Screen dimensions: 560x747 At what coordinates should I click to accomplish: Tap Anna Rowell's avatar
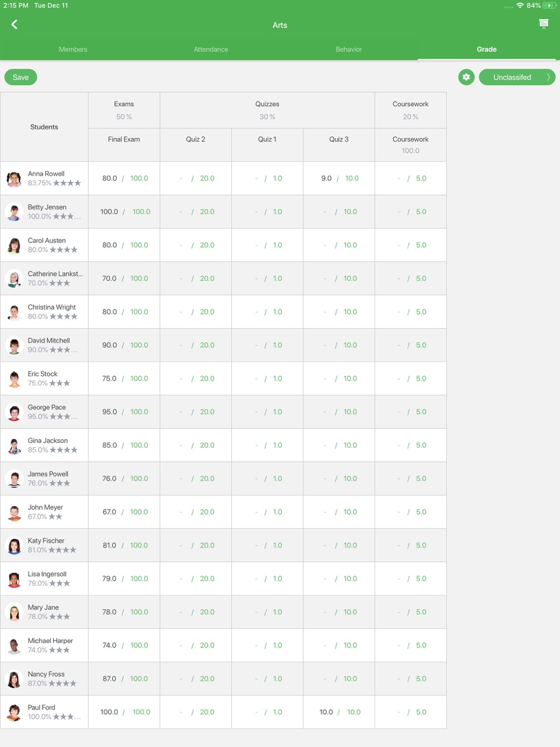point(14,179)
